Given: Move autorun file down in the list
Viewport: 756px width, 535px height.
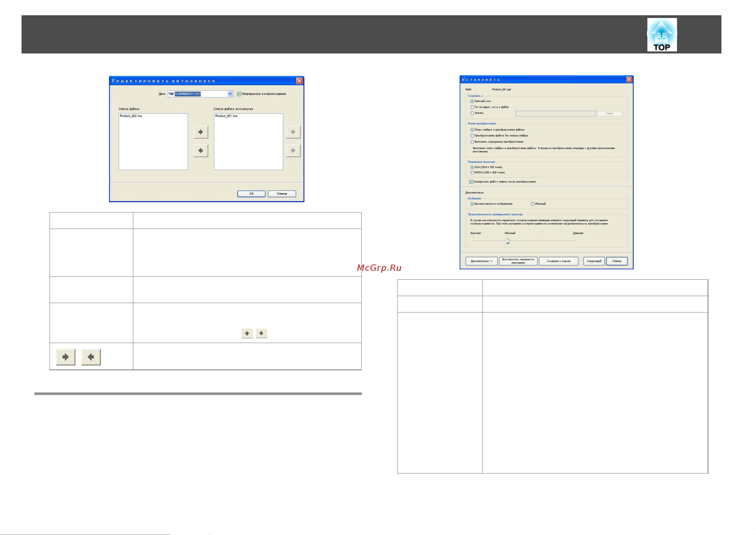Looking at the screenshot, I should click(x=293, y=151).
